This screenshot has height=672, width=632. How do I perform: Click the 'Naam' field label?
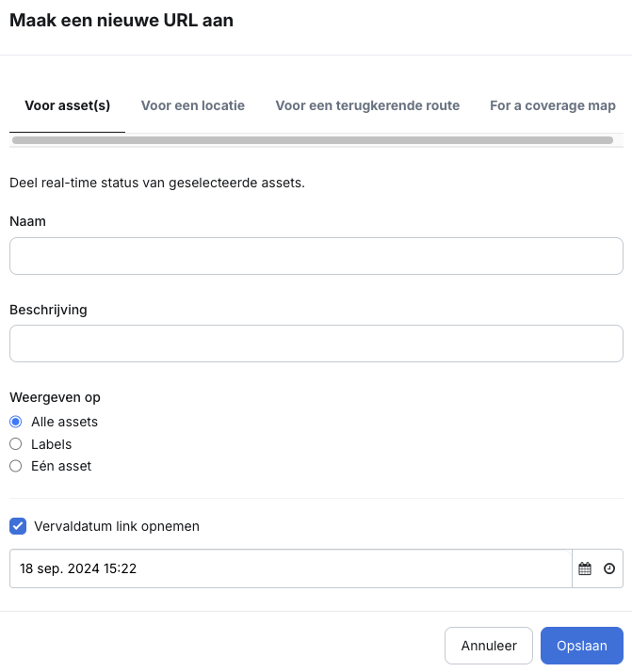(x=27, y=221)
